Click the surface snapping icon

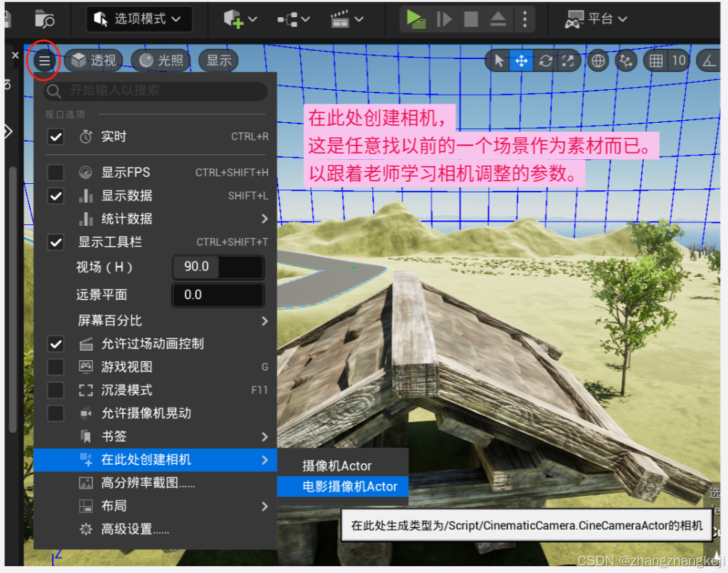pos(626,61)
